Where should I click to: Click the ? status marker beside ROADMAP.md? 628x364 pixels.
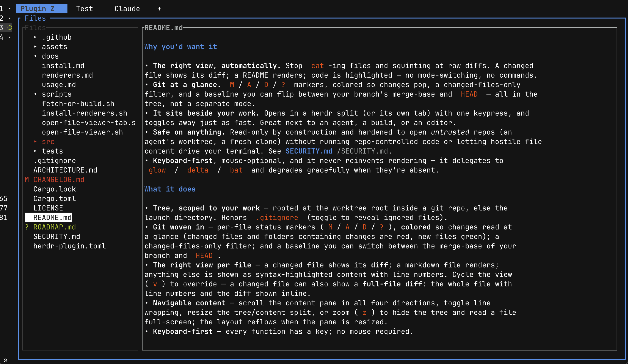pos(27,227)
